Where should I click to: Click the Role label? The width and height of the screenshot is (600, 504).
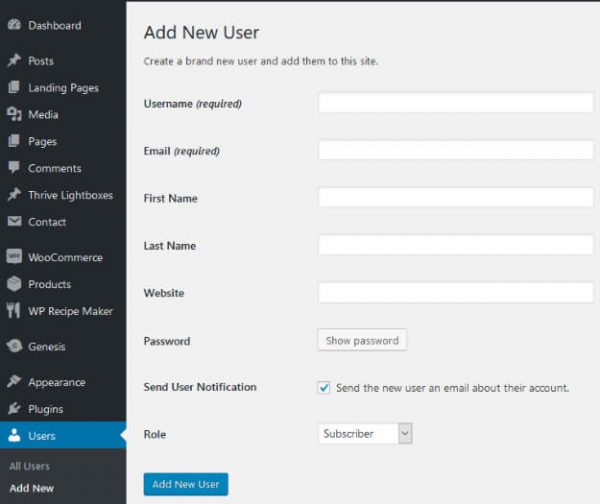point(155,434)
